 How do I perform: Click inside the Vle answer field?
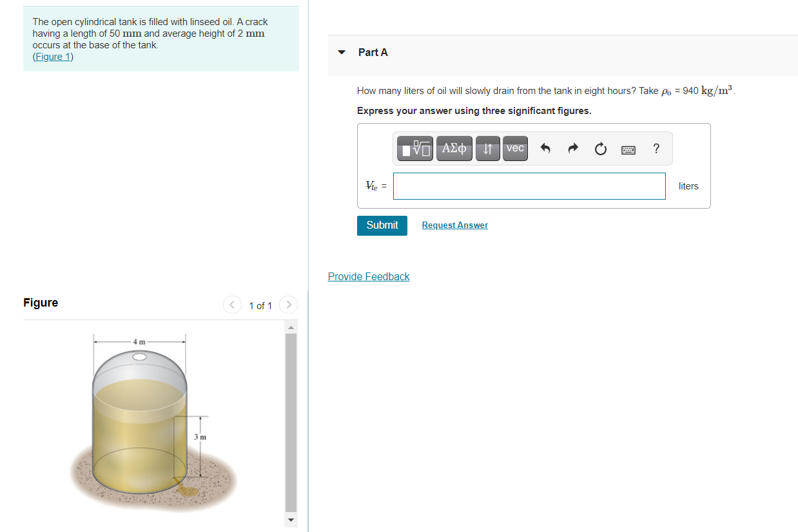pyautogui.click(x=529, y=185)
